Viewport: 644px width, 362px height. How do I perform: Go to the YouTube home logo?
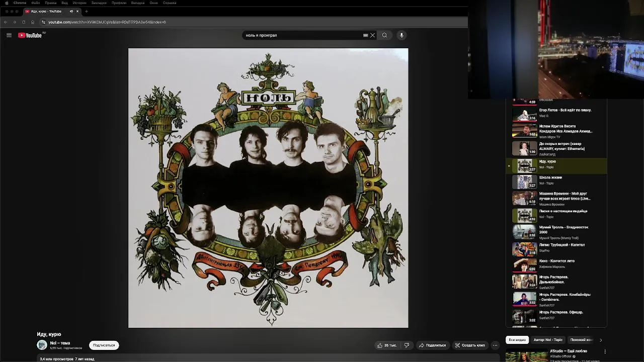(x=30, y=35)
